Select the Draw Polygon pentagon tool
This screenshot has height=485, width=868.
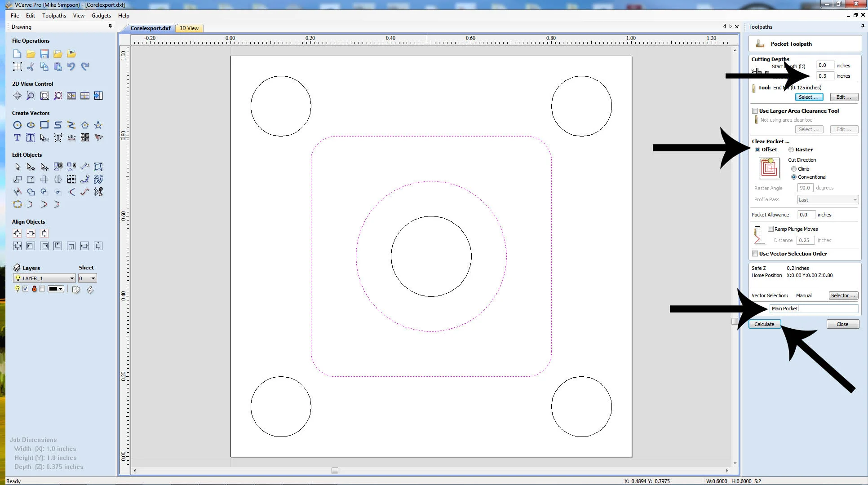pyautogui.click(x=84, y=125)
